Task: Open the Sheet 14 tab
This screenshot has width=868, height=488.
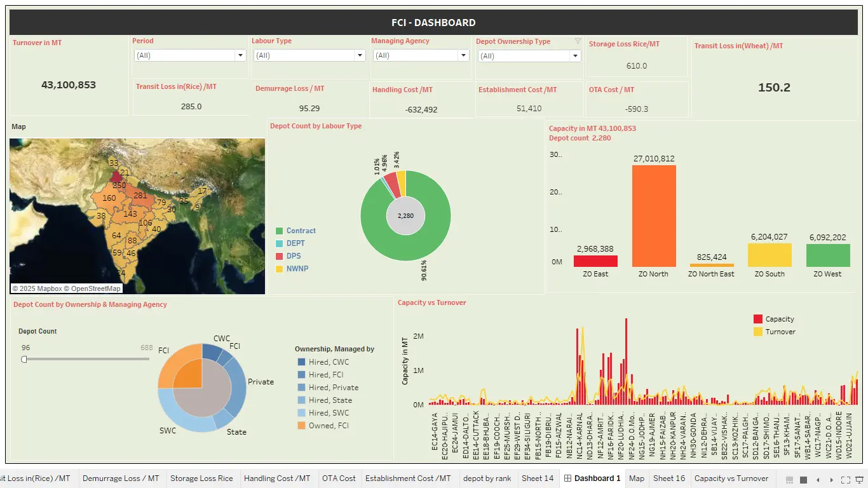Action: 538,478
